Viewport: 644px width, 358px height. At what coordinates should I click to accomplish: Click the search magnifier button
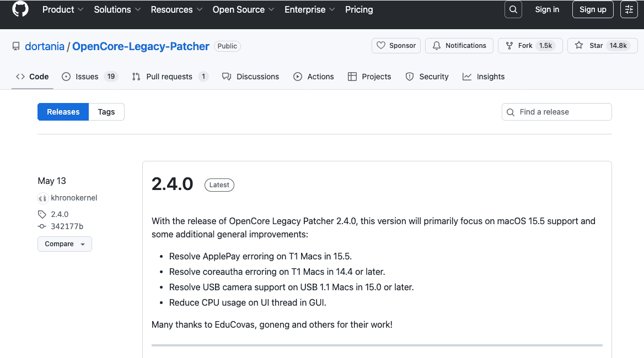click(x=513, y=9)
